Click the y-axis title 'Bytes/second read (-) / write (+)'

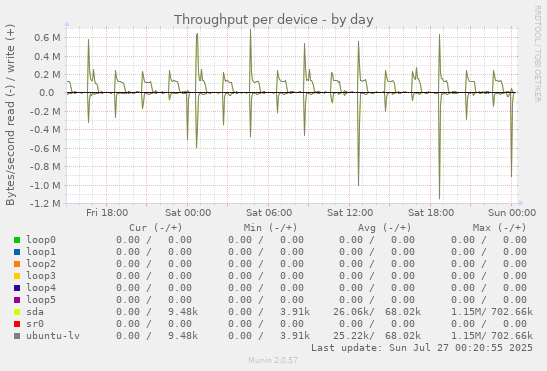(10, 115)
